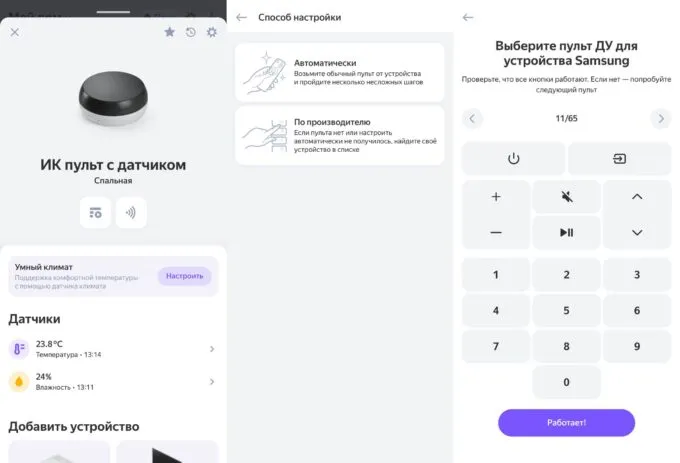This screenshot has width=680, height=463.
Task: Increase volume with the plus button
Action: click(496, 197)
